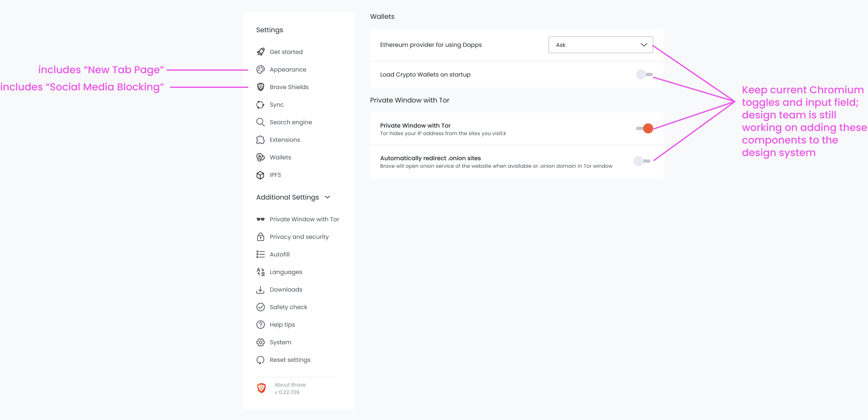The height and width of the screenshot is (420, 868).
Task: Click 'Tor hides your IP address' description text
Action: click(x=443, y=133)
